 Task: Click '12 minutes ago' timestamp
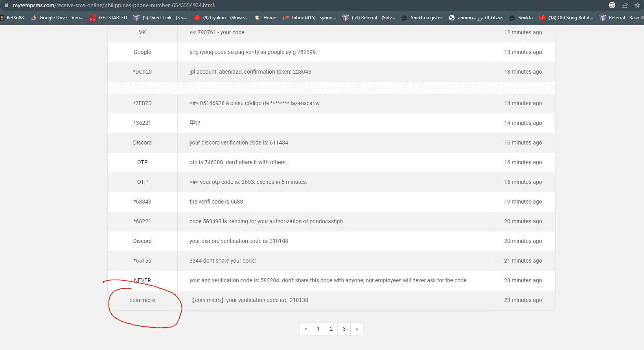pyautogui.click(x=523, y=32)
